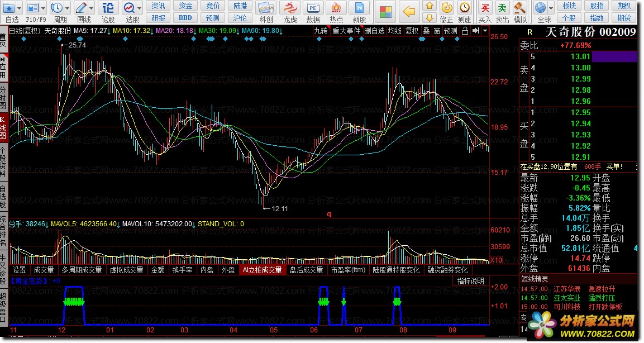Click the 周期 period clock icon
This screenshot has width=644, height=343.
click(56, 8)
